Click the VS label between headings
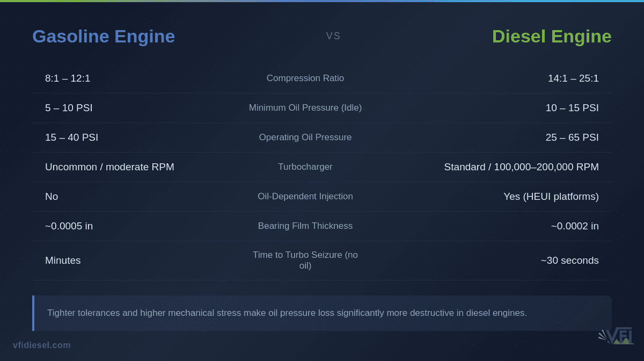Screen dimensions: 644x361 click(333, 36)
